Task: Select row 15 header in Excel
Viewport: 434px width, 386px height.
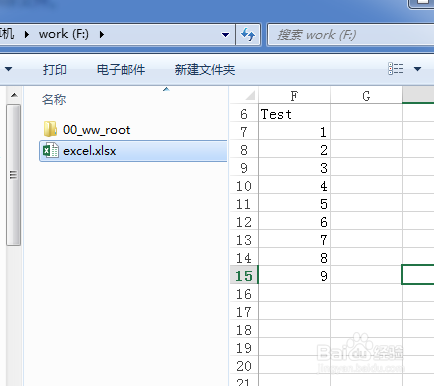Action: 244,276
